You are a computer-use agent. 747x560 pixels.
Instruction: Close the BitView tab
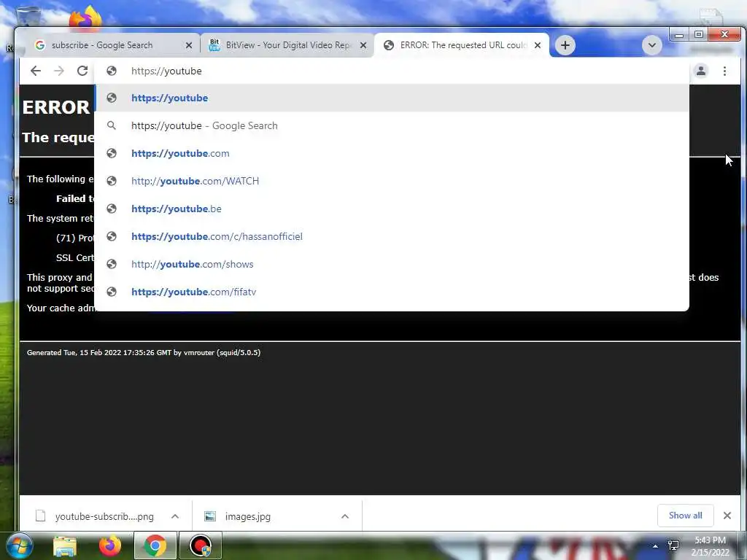363,45
